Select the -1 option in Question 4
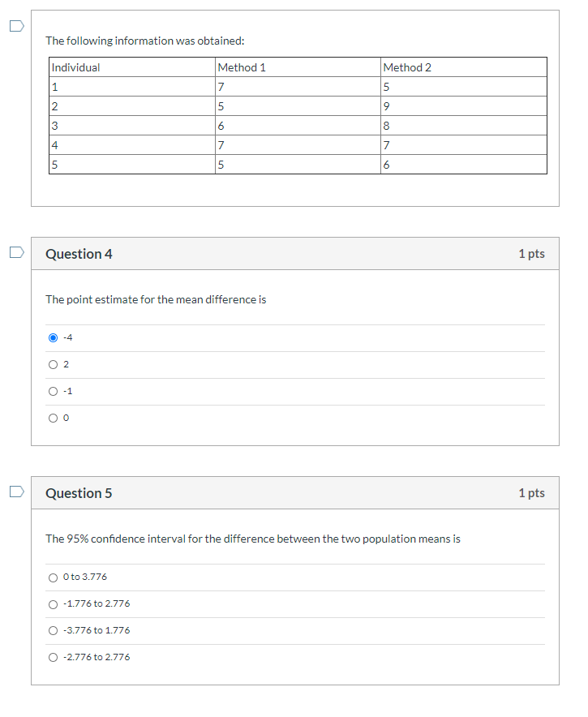The height and width of the screenshot is (717, 588). (52, 390)
